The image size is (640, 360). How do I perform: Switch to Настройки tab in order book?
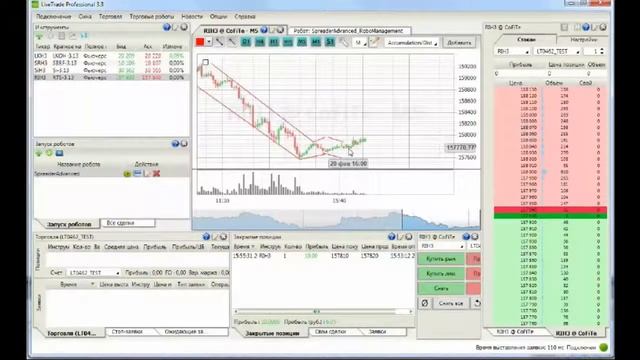point(583,40)
